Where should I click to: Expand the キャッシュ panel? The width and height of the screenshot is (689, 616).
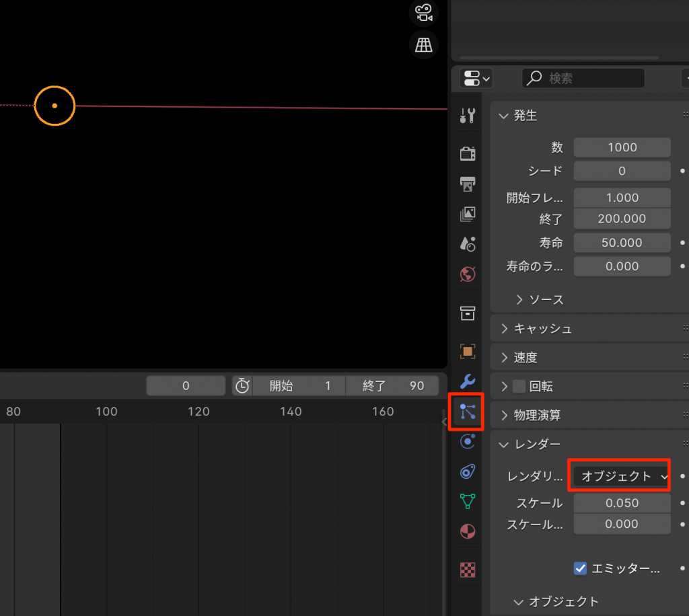542,329
